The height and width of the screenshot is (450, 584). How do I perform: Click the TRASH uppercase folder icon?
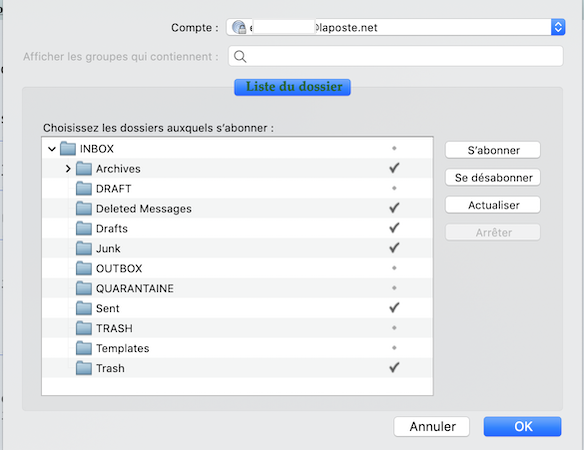point(84,328)
